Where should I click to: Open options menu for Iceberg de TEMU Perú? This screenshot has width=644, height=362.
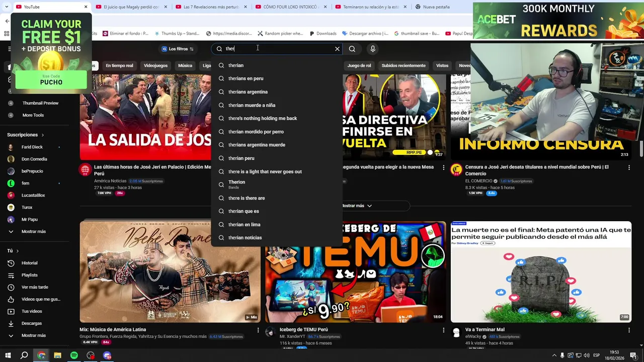[444, 330]
